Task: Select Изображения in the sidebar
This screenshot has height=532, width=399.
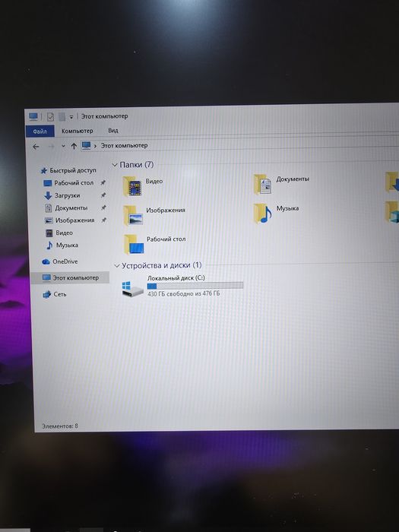Action: tap(74, 220)
